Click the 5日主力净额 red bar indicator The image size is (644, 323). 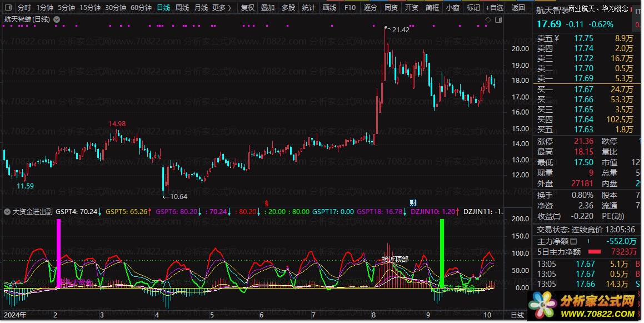[595, 252]
